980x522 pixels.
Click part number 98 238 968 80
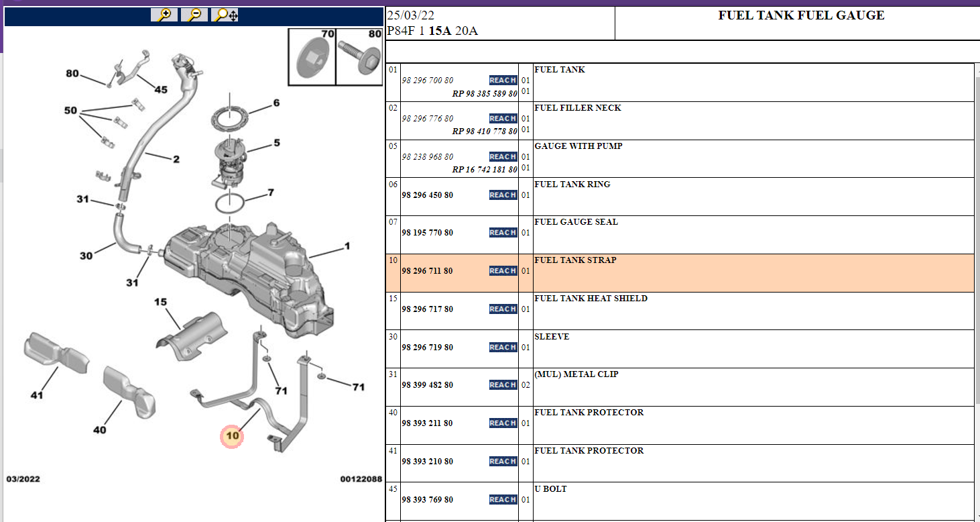428,157
